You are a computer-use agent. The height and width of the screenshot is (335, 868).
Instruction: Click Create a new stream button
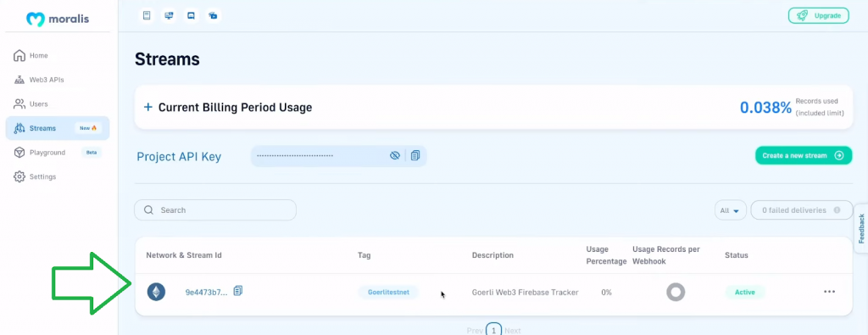click(804, 155)
